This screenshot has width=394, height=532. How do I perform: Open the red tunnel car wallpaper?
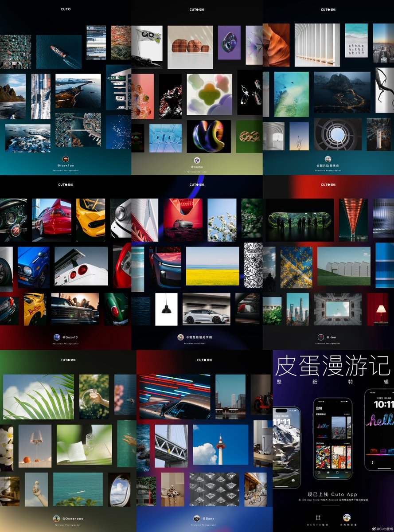(x=183, y=220)
